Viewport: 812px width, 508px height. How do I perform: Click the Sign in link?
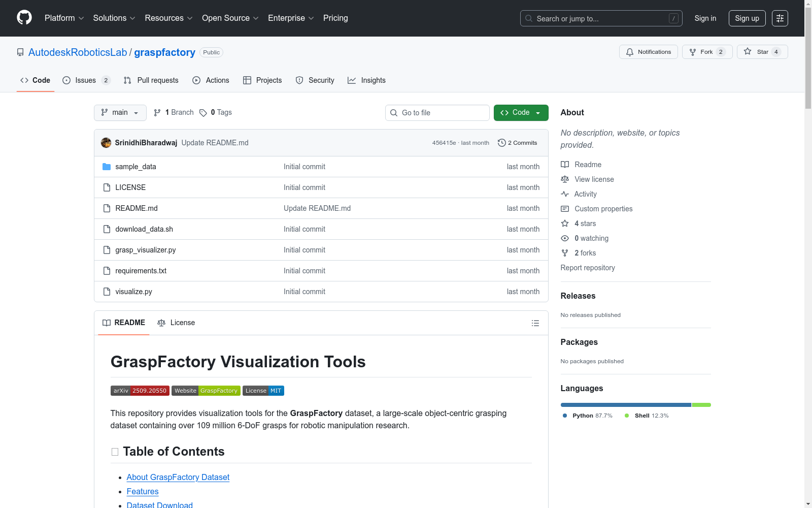(x=705, y=18)
